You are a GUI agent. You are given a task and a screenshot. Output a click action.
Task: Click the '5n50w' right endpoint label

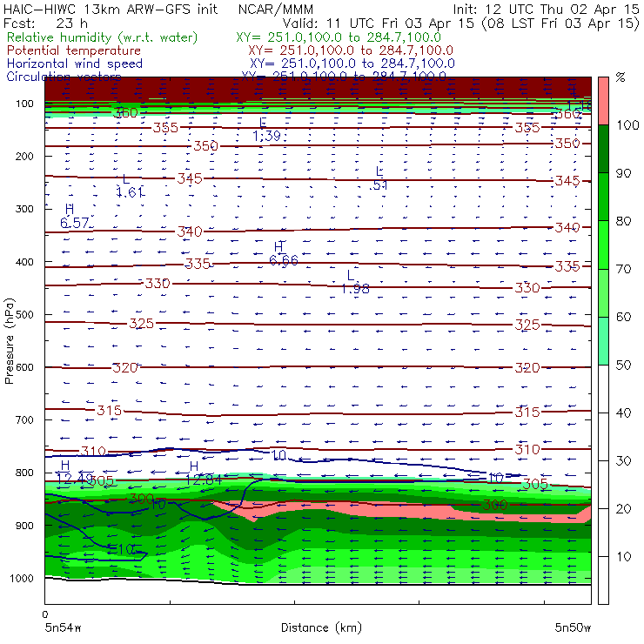(573, 627)
